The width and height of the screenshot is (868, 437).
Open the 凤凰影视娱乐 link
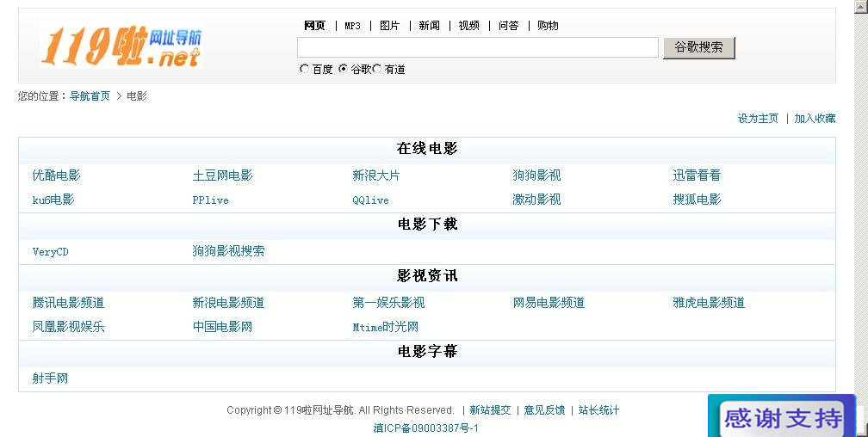(68, 327)
